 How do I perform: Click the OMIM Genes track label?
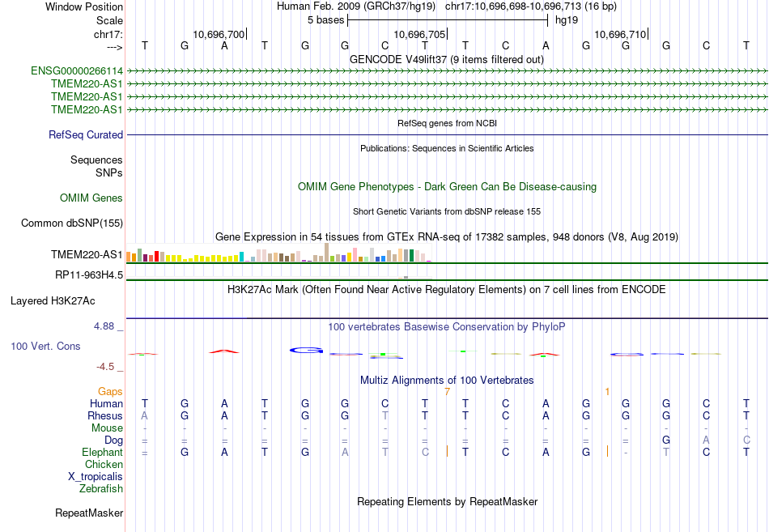[x=91, y=198]
